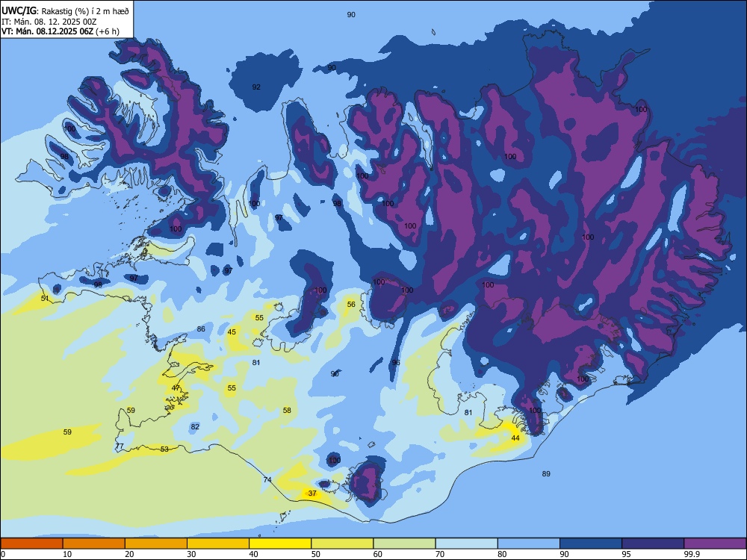Click the "77" humidity value on the map
The width and height of the screenshot is (747, 560).
120,447
